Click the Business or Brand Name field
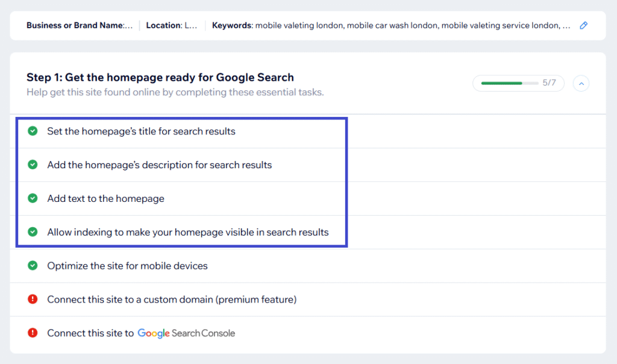617x364 pixels. (80, 26)
